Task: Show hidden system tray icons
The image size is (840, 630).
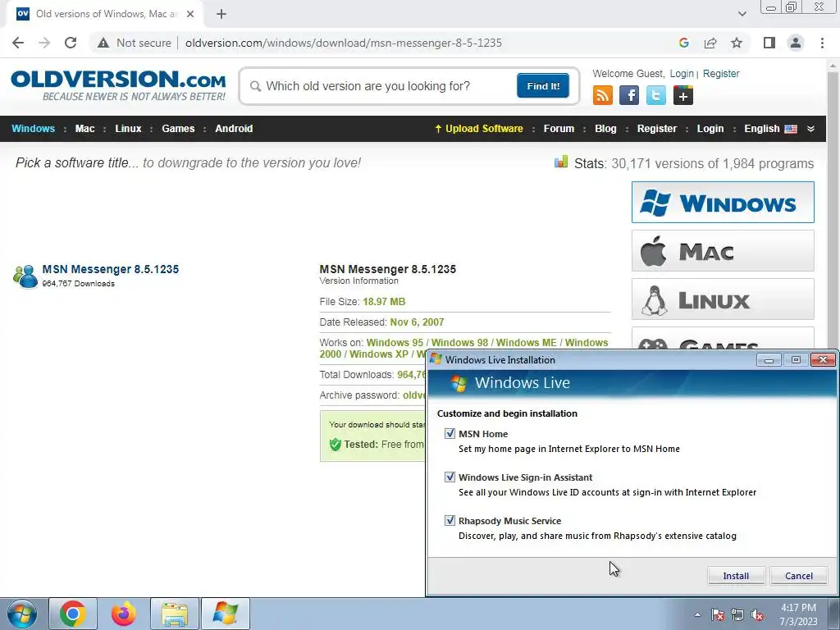Action: pos(697,614)
